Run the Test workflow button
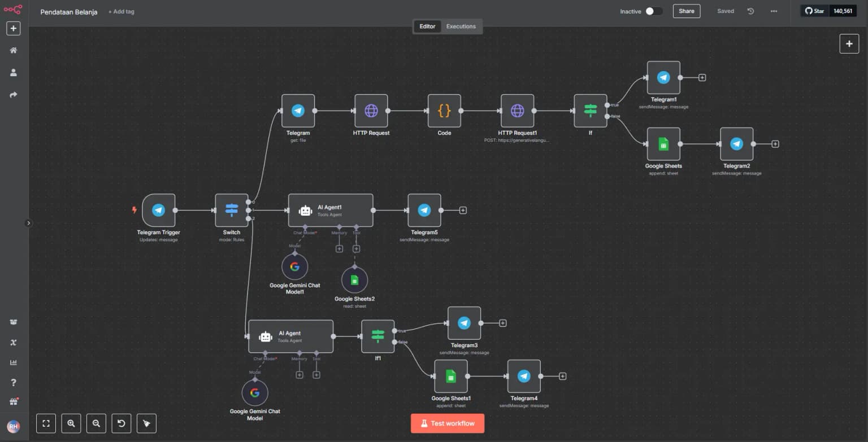 pos(448,423)
